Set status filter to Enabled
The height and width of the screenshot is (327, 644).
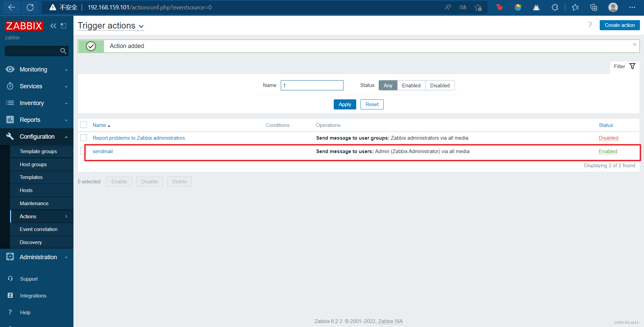coord(411,85)
